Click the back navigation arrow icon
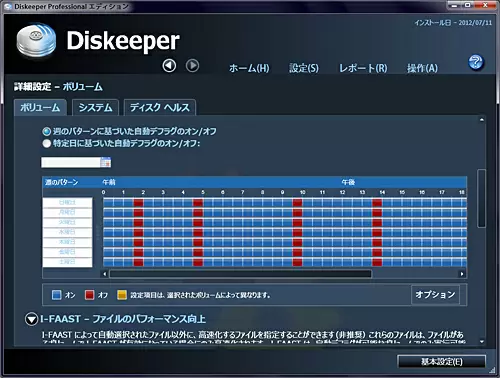The image size is (500, 378). click(x=169, y=66)
